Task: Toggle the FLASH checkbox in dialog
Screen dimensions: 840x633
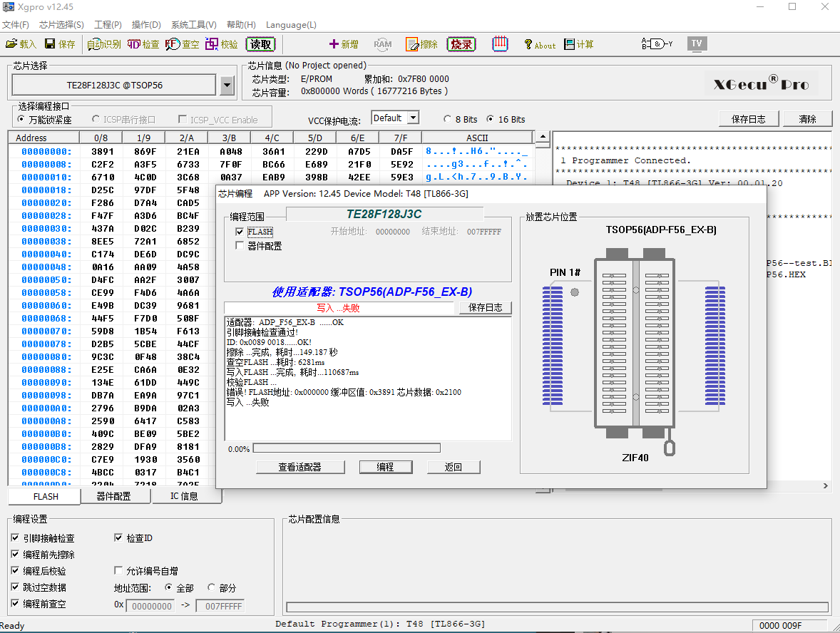Action: (x=240, y=232)
